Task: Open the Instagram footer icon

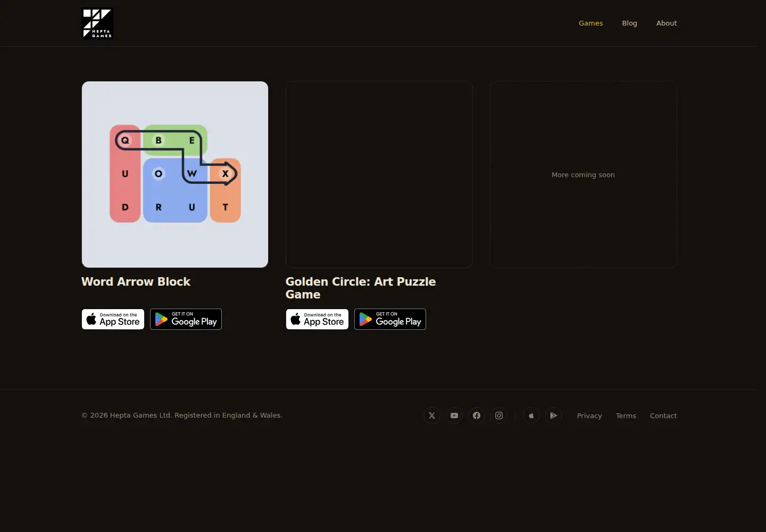Action: coord(499,415)
